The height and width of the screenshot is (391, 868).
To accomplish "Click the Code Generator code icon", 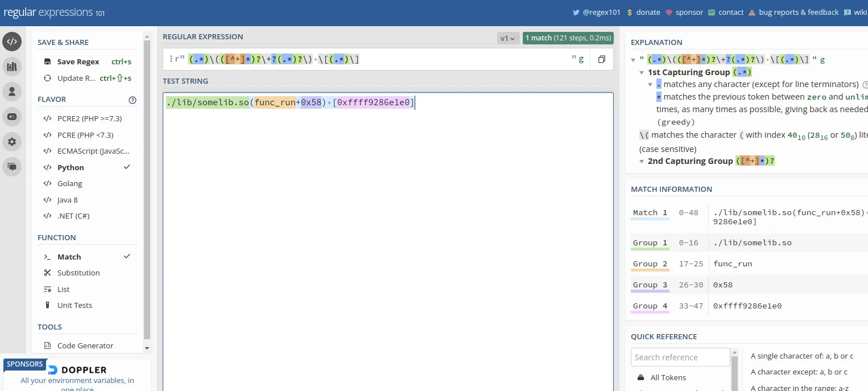I will pyautogui.click(x=47, y=345).
